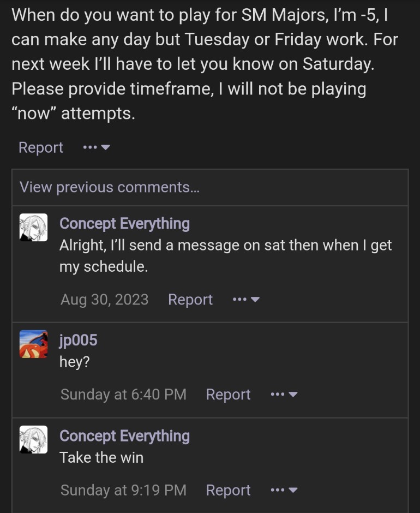Open the jp005 username link

[79, 341]
